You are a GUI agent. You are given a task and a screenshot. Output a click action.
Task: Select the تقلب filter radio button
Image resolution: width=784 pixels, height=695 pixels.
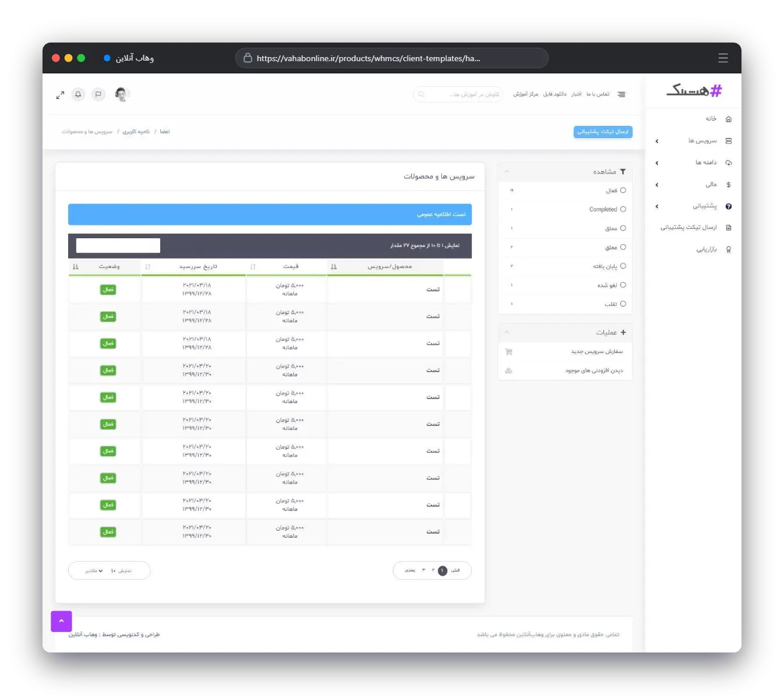[x=623, y=304]
